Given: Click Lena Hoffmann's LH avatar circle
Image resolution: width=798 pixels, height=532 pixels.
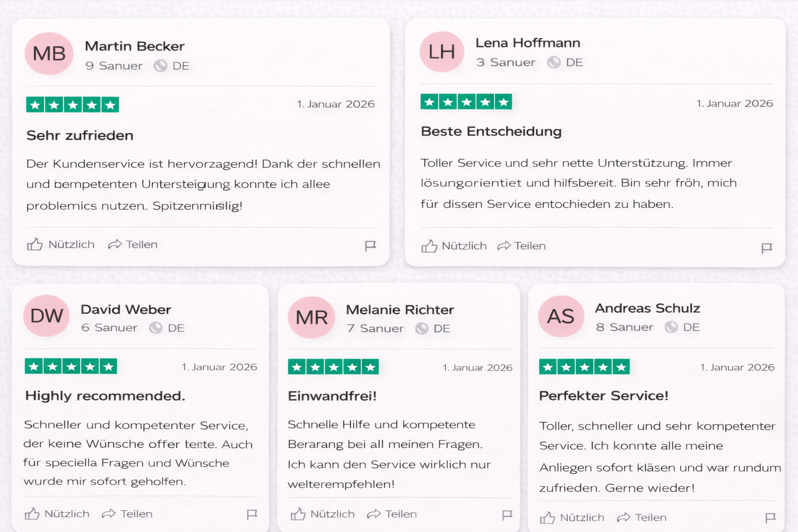Looking at the screenshot, I should click(x=442, y=52).
